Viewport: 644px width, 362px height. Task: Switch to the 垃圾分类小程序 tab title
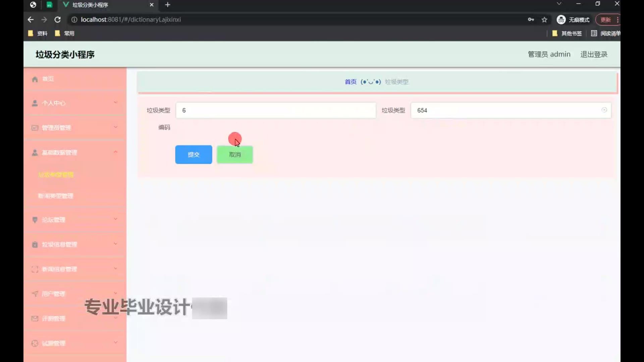[x=90, y=5]
